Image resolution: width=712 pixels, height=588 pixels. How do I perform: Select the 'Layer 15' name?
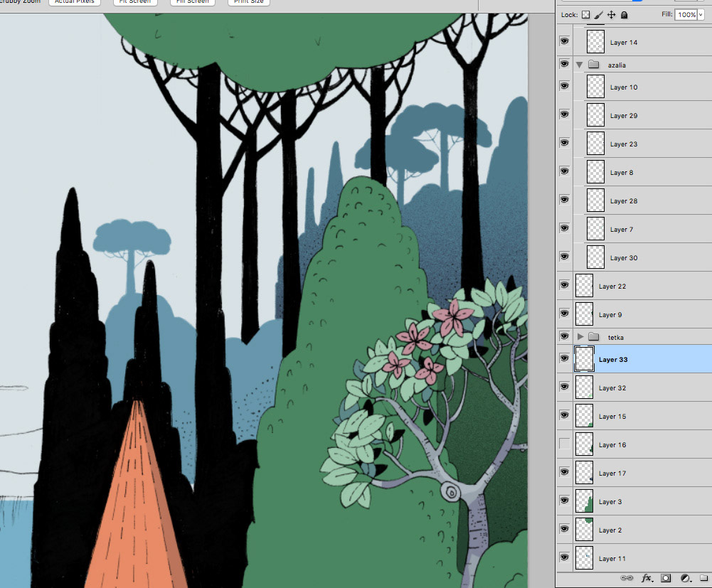612,417
